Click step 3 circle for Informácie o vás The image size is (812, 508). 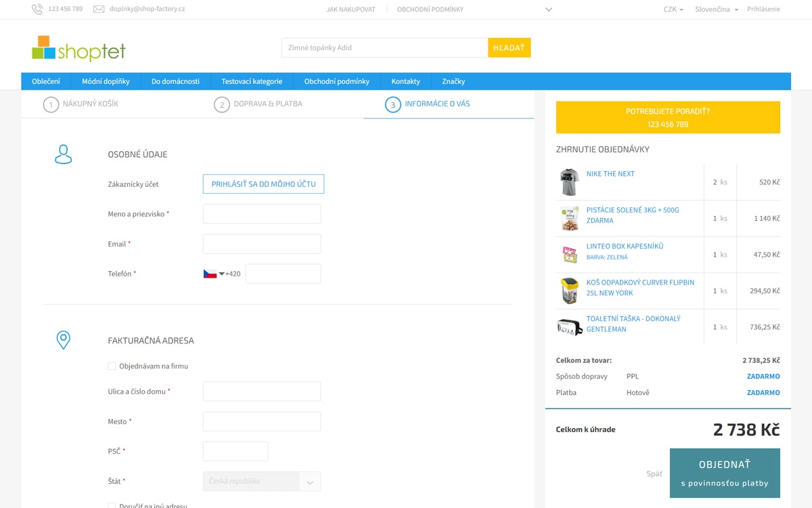393,105
